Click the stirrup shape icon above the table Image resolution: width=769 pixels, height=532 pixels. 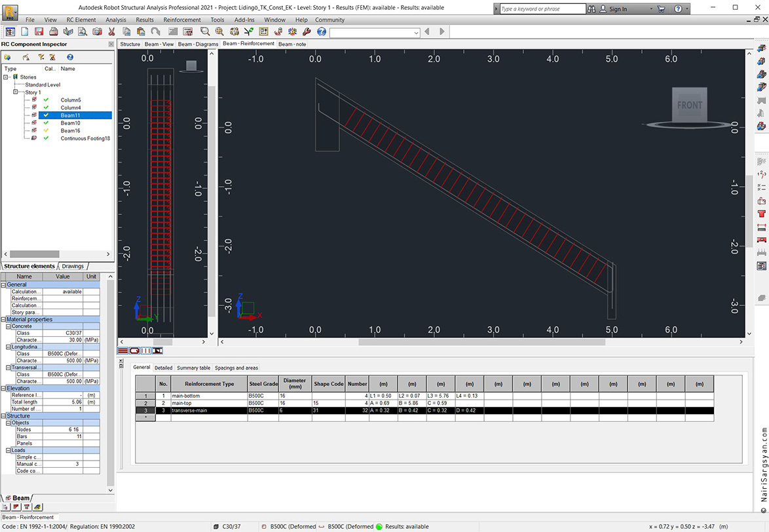[x=134, y=351]
